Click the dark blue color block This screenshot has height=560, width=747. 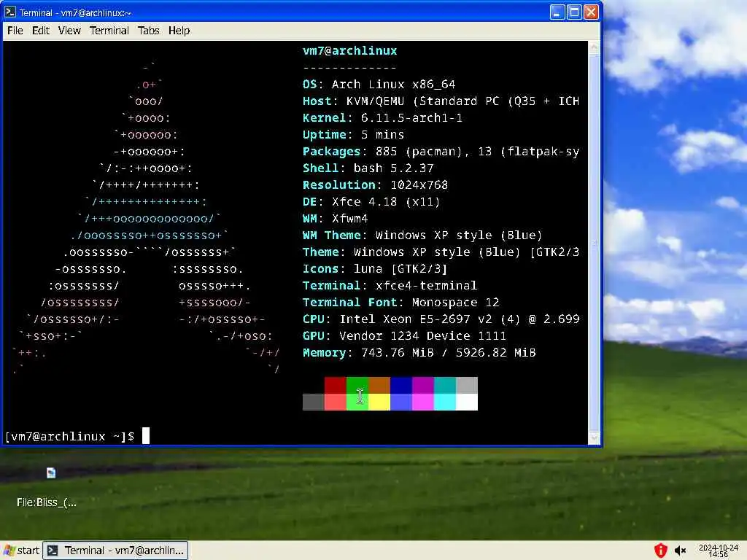pos(401,385)
